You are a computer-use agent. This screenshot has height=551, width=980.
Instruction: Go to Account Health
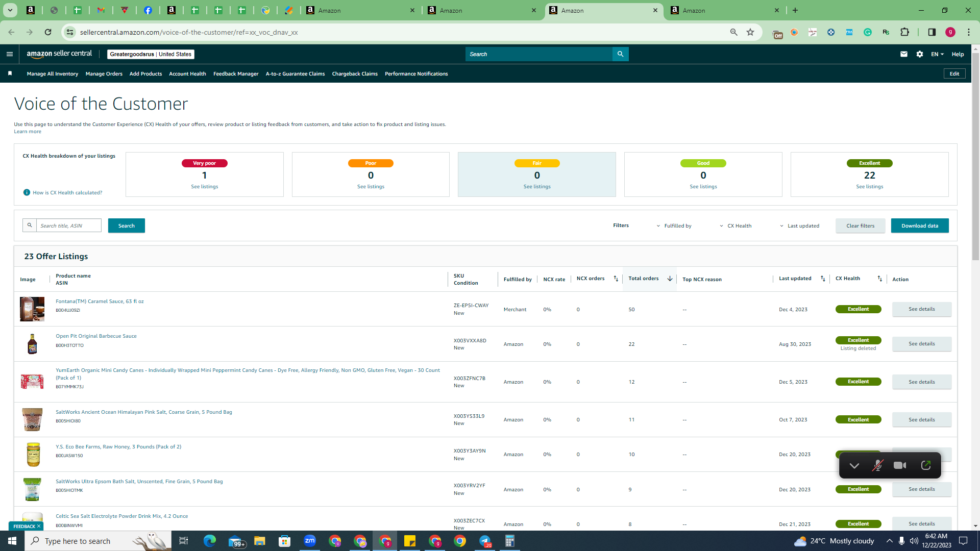point(187,73)
